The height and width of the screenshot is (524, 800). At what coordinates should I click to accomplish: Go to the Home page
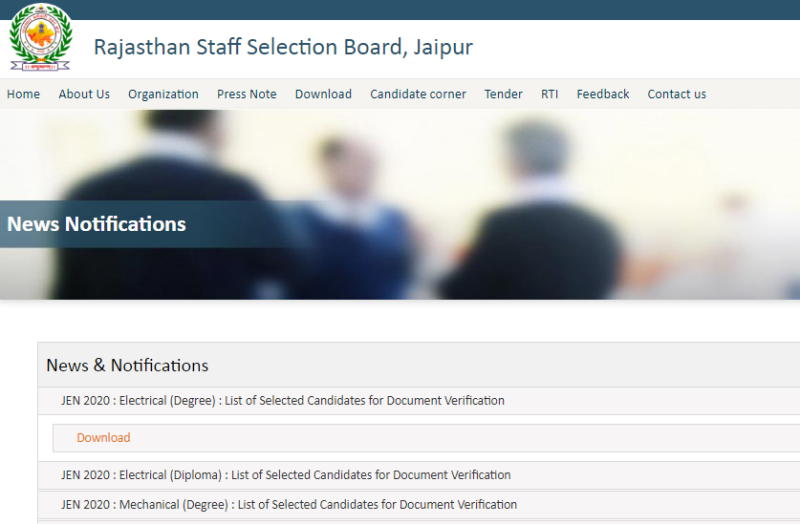coord(23,94)
